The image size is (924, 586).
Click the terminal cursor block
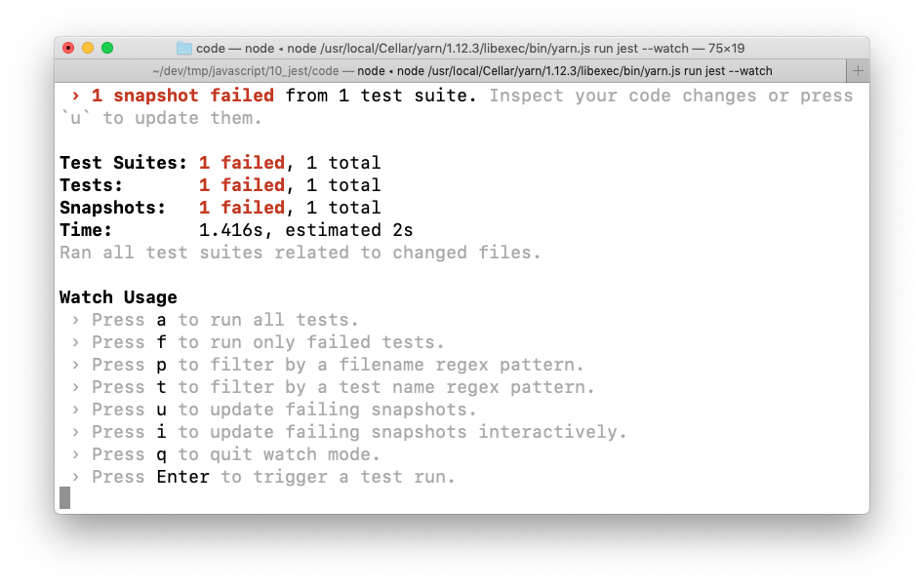(65, 498)
